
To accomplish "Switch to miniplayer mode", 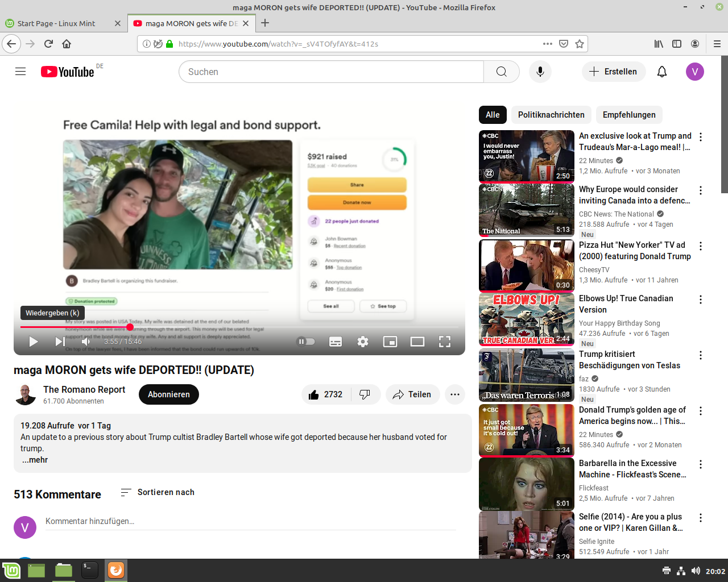I will pyautogui.click(x=390, y=342).
